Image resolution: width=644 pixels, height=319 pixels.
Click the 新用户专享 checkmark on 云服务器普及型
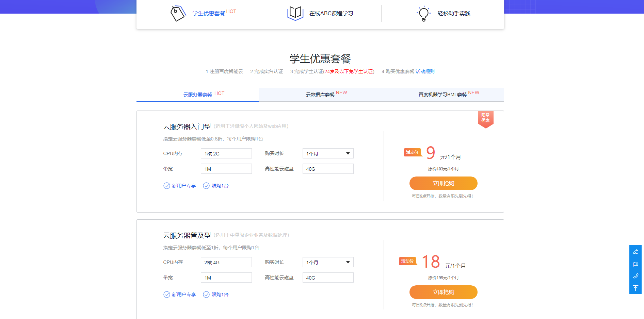point(167,295)
